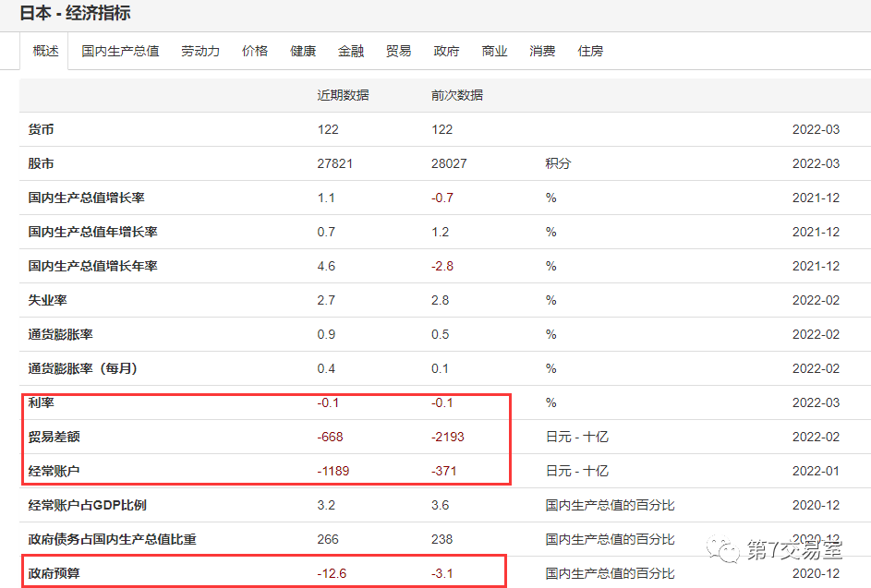Open the 价格 tab

(x=255, y=51)
